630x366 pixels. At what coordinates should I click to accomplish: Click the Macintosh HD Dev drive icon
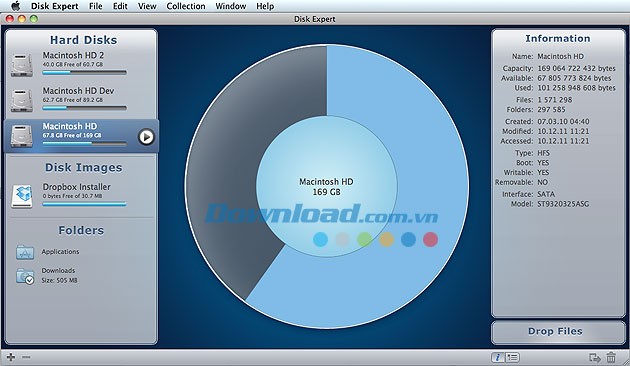[x=22, y=100]
